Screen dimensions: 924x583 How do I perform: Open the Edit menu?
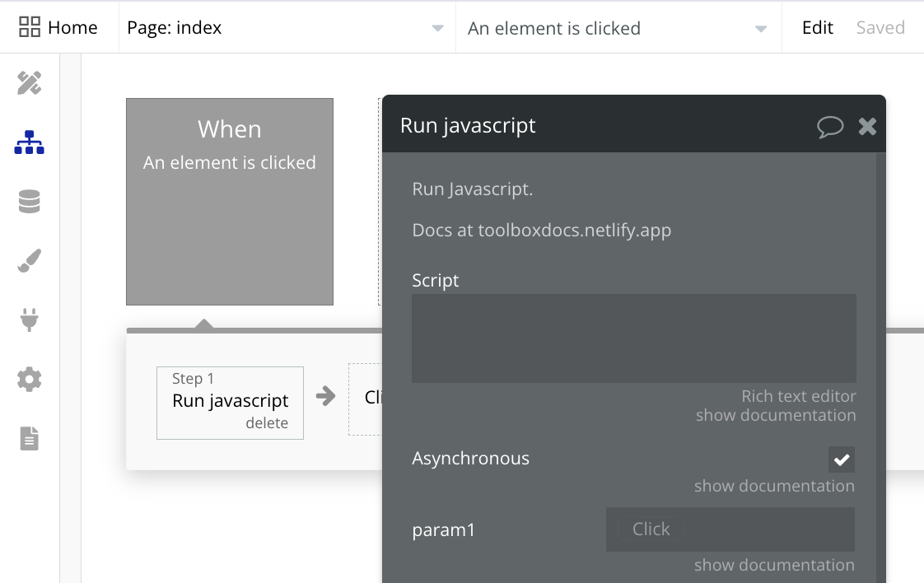818,28
